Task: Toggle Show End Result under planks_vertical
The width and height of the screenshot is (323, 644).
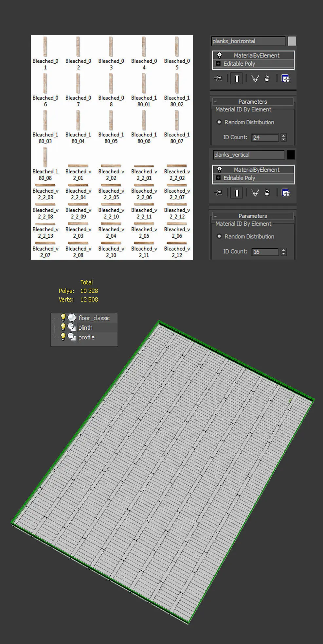Action: pos(237,193)
